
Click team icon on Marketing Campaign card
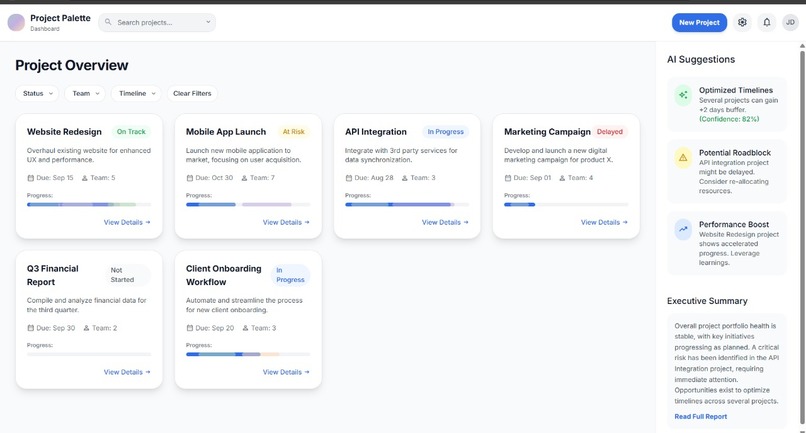pos(562,178)
